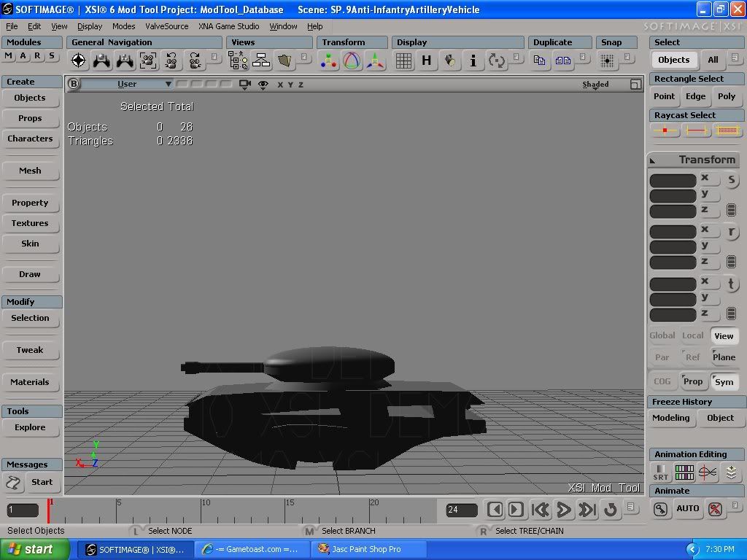Open the Edit menu
747x560 pixels.
[x=34, y=26]
